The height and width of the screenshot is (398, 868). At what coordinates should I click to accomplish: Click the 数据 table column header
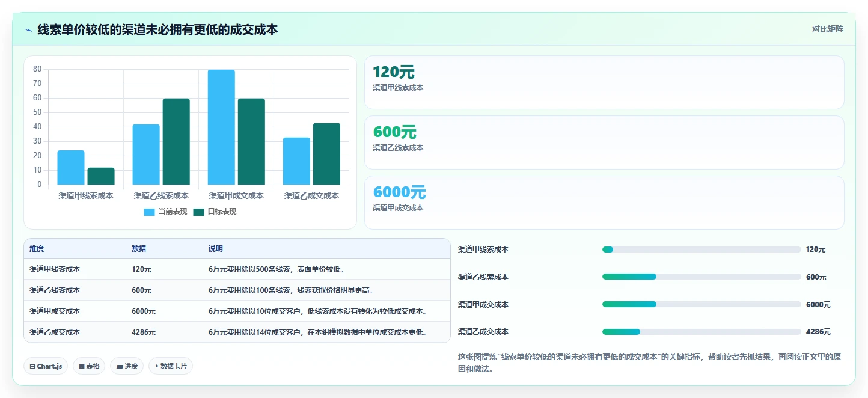[139, 249]
